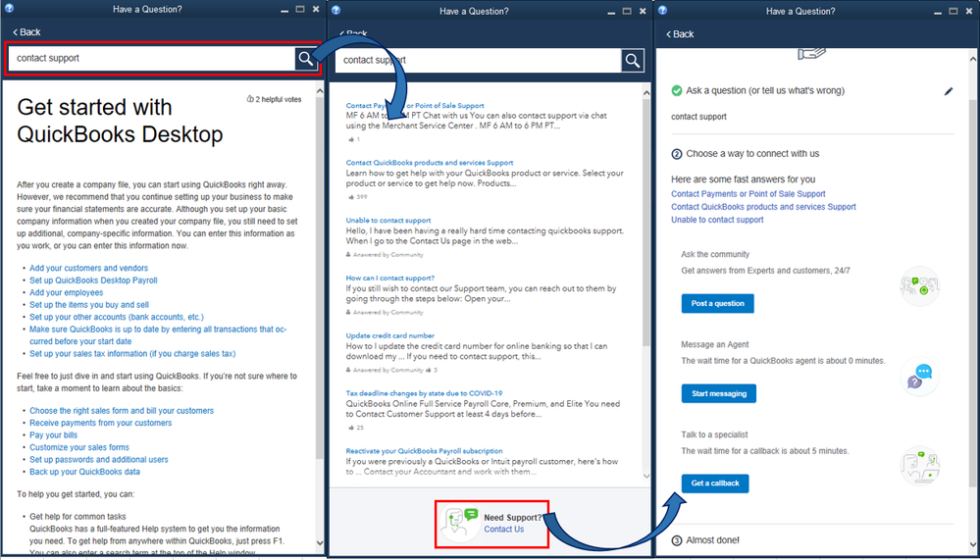Open Add your employees link
980x560 pixels.
click(67, 292)
